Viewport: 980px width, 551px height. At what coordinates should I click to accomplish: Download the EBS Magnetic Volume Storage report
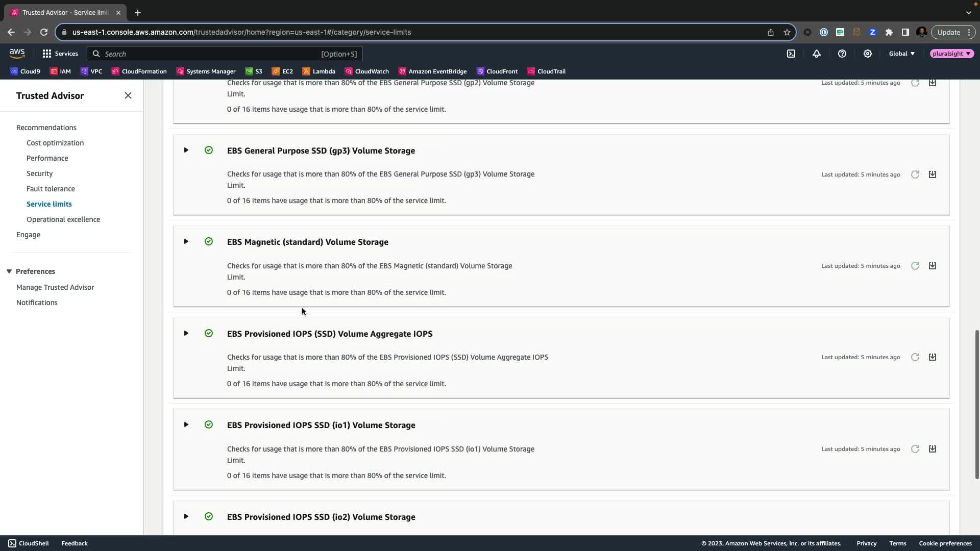(x=933, y=266)
